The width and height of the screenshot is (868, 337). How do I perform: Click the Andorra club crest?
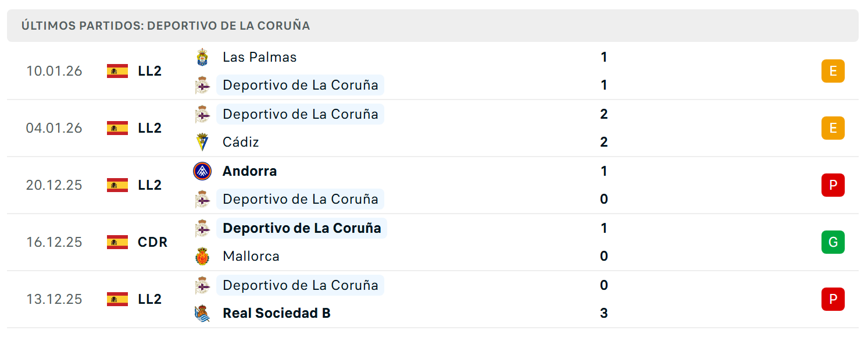(202, 171)
